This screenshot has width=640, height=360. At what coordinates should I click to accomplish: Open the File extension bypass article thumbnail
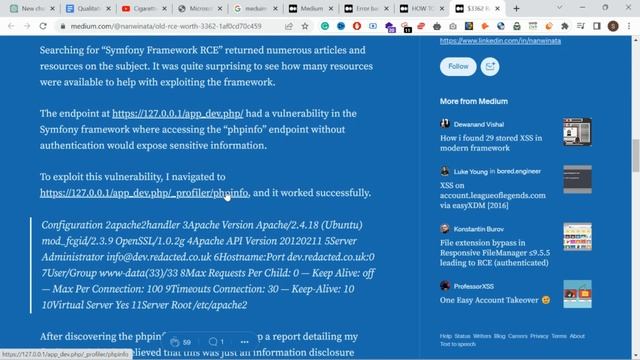point(577,237)
